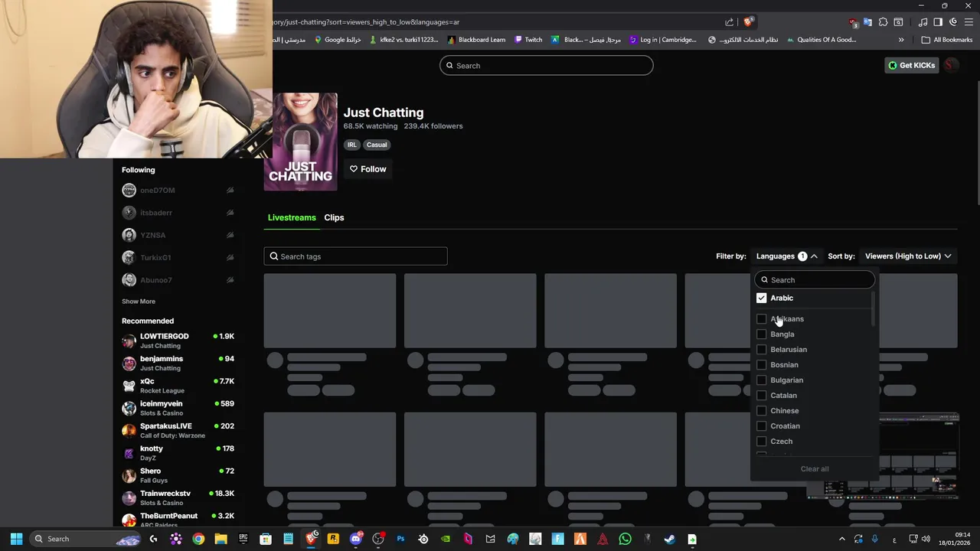Click the microphone tray icon

click(875, 539)
